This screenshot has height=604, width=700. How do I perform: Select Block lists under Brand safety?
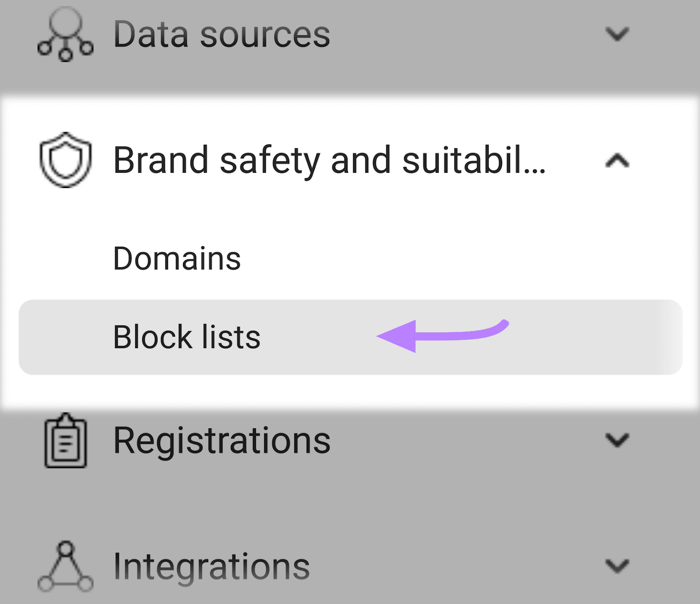tap(185, 337)
